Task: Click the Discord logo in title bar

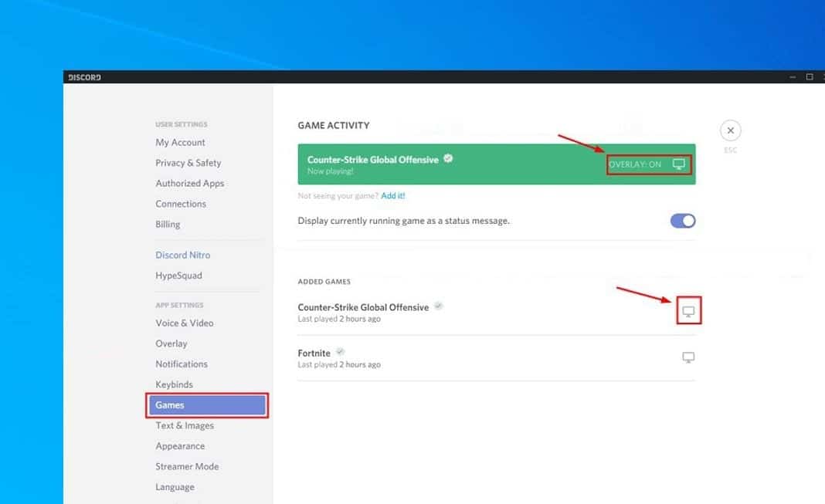Action: pos(84,77)
